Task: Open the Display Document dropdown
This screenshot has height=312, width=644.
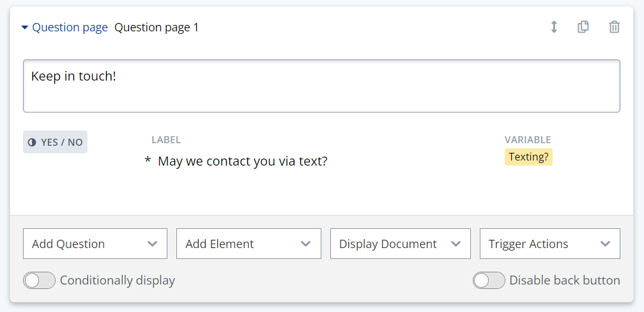Action: [400, 244]
